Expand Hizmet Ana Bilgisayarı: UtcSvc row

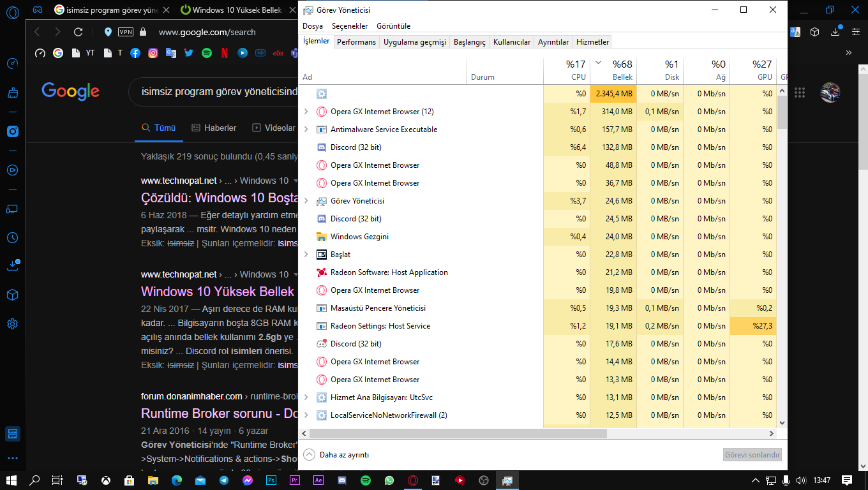point(306,397)
